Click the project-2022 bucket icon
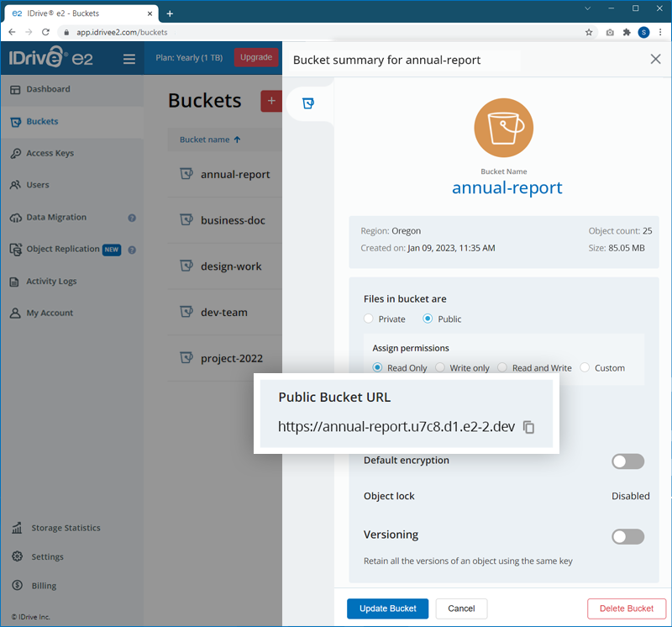The image size is (672, 627). (x=186, y=357)
